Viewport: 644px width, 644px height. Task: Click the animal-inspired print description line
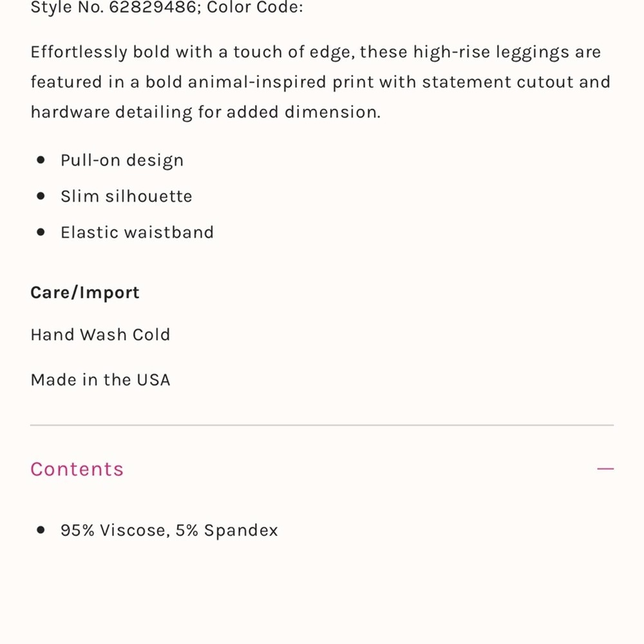coord(321,82)
